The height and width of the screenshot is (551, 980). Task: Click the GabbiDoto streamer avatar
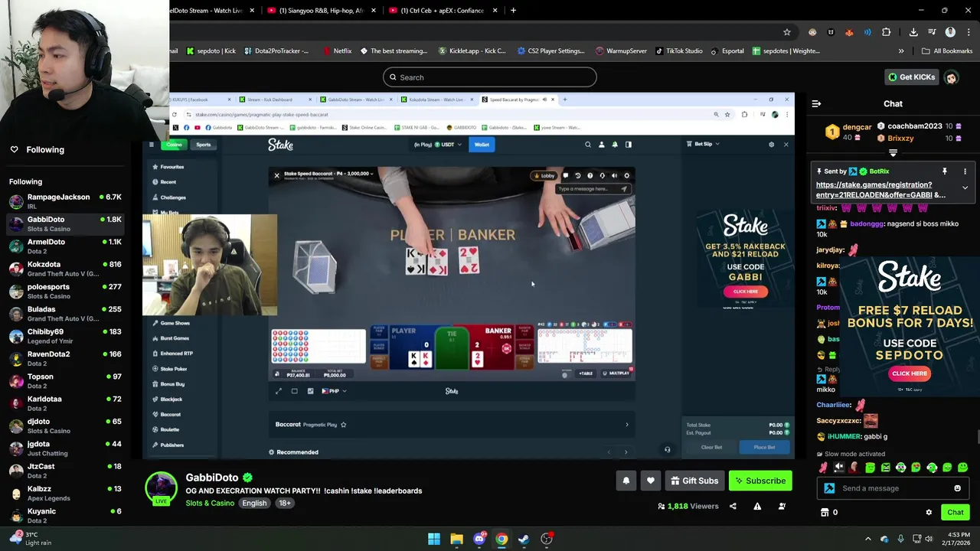[161, 488]
